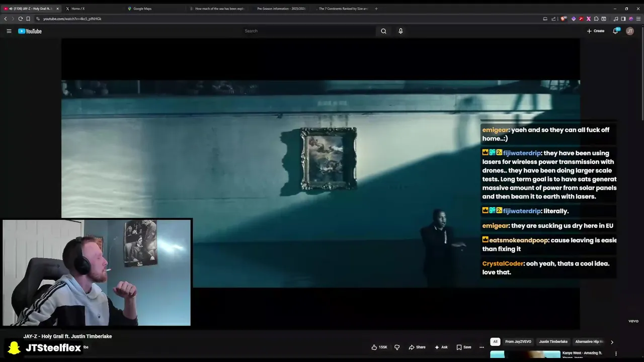Switch to the Google Maps tab

(155, 9)
